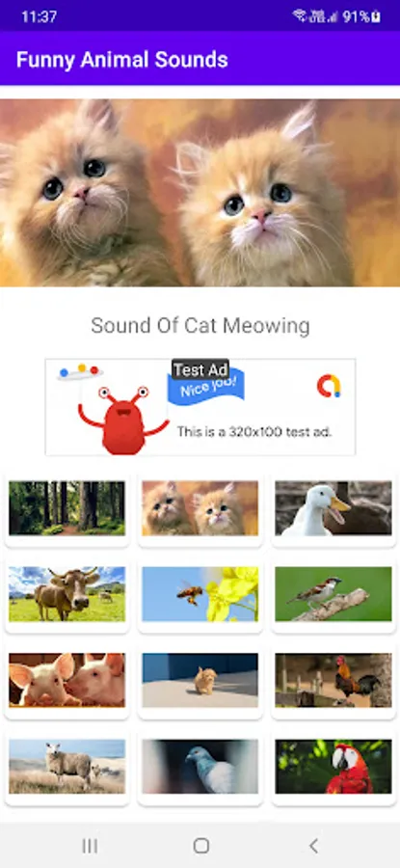This screenshot has height=868, width=400.
Task: Tap the small puppy thumbnail
Action: [x=200, y=680]
